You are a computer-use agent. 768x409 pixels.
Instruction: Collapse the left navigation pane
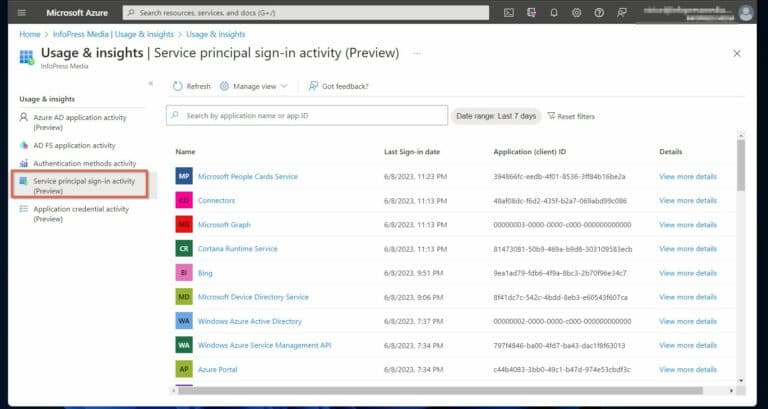tap(151, 83)
